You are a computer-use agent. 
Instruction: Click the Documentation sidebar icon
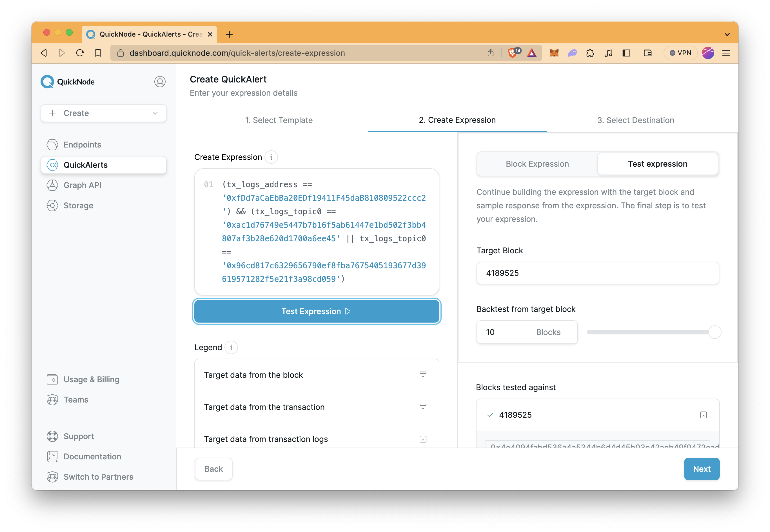[x=52, y=457]
